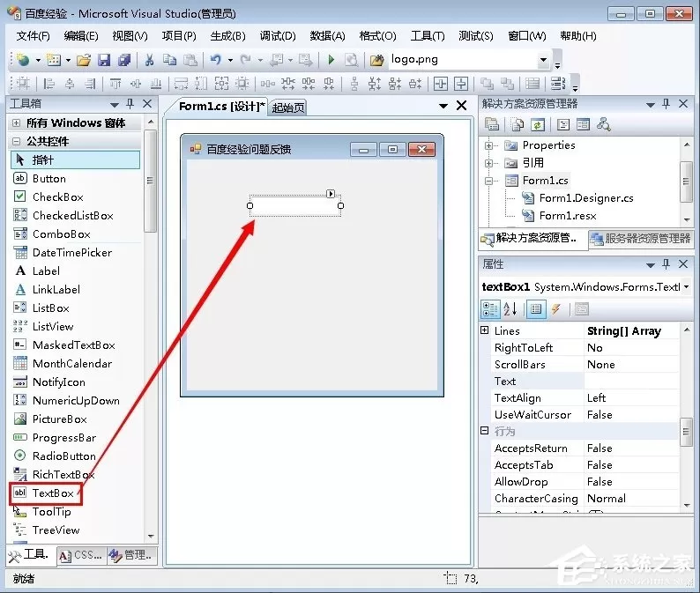
Task: Expand the All Windows Forms toolbox group
Action: point(16,122)
